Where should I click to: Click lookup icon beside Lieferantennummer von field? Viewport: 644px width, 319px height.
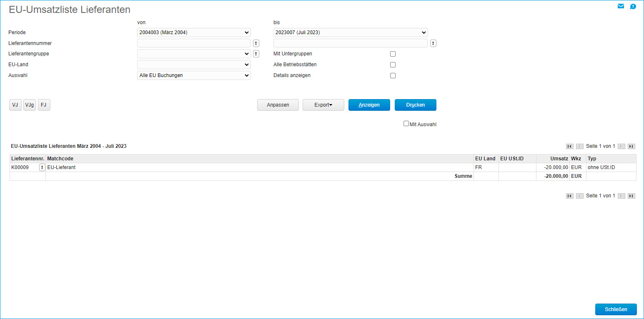click(x=256, y=43)
